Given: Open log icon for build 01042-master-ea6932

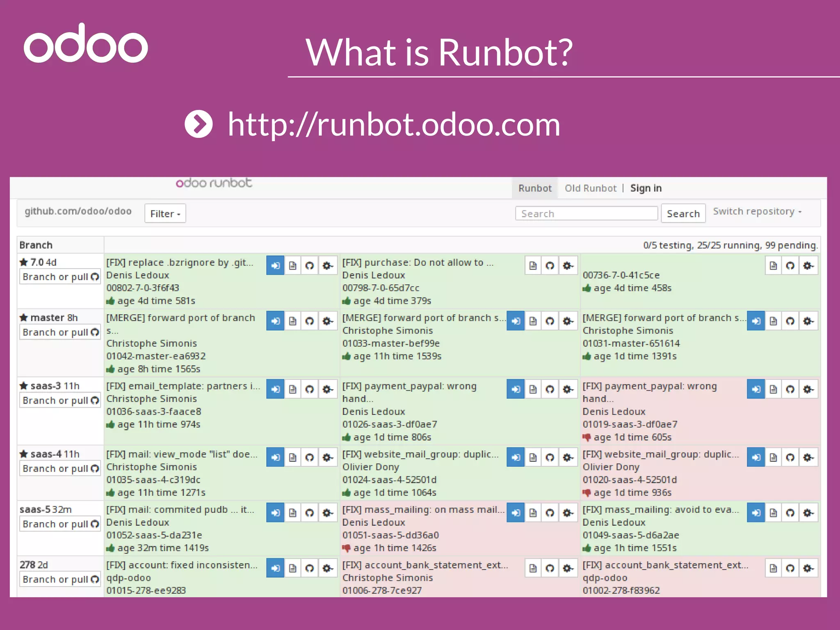Looking at the screenshot, I should (292, 321).
